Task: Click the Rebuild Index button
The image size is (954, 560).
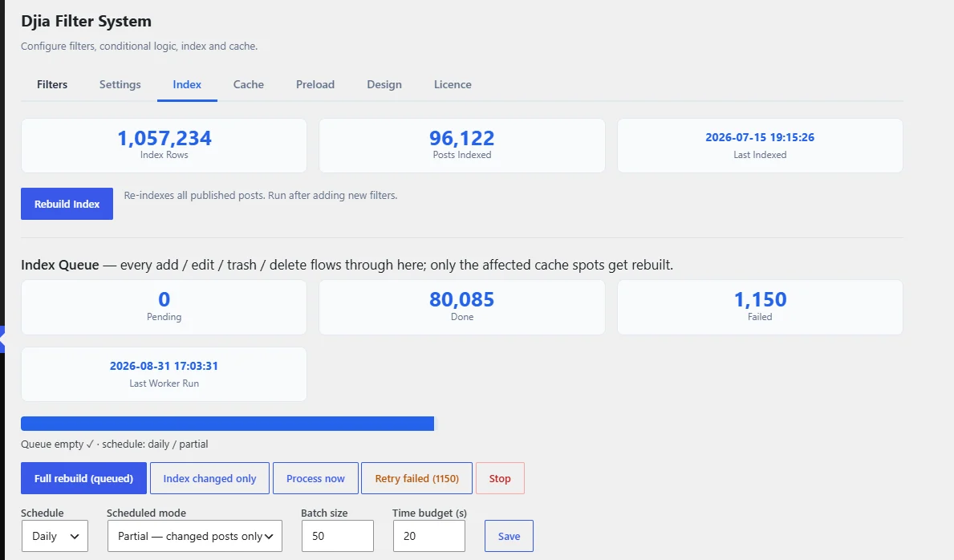Action: [x=67, y=204]
